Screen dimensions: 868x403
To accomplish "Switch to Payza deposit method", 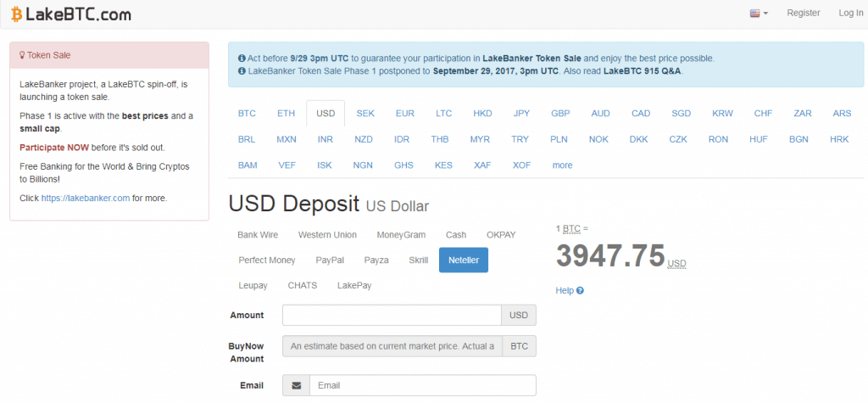I will point(376,260).
